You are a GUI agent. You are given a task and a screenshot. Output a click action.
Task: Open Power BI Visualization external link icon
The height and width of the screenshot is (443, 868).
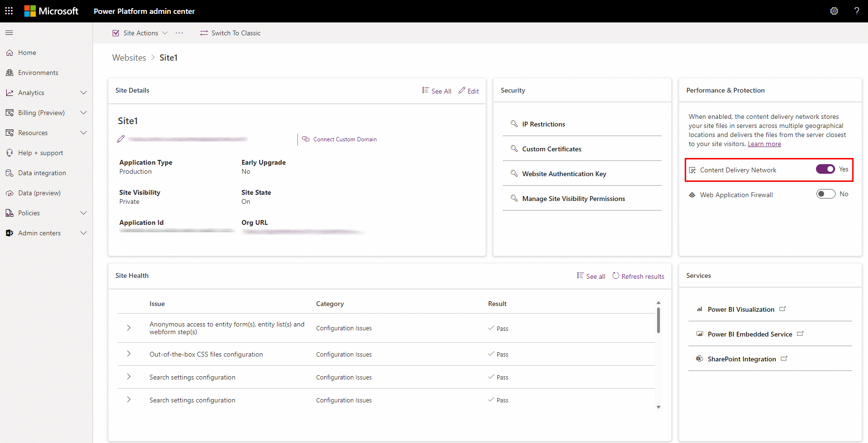click(783, 309)
